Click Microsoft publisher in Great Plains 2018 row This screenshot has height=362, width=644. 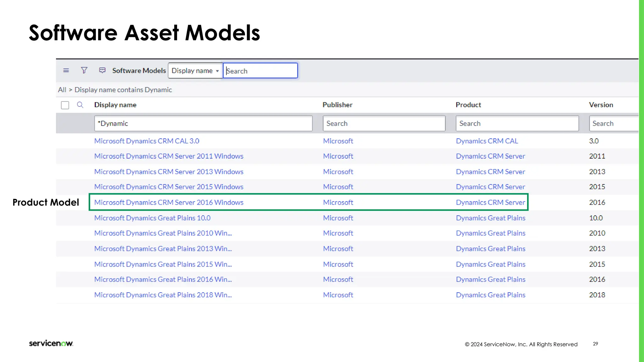coord(338,295)
